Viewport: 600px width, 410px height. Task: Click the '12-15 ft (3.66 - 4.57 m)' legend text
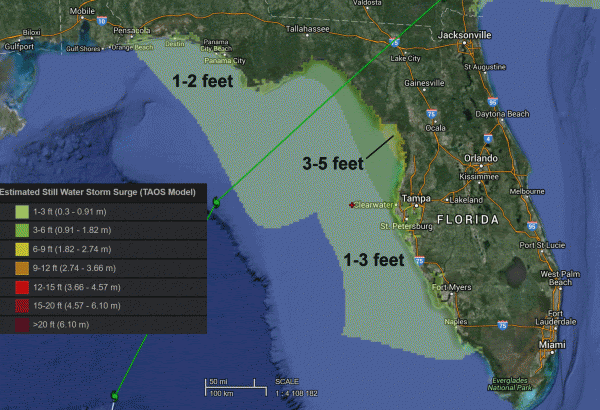77,287
